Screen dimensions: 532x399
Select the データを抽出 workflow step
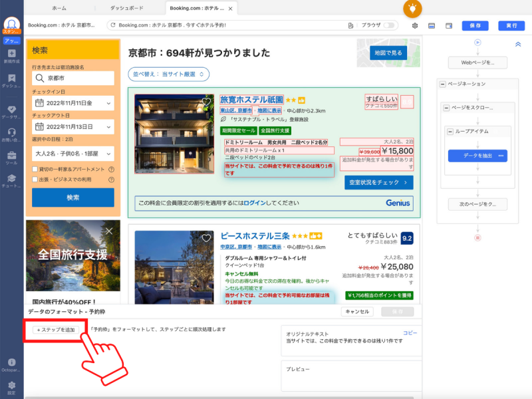click(477, 156)
